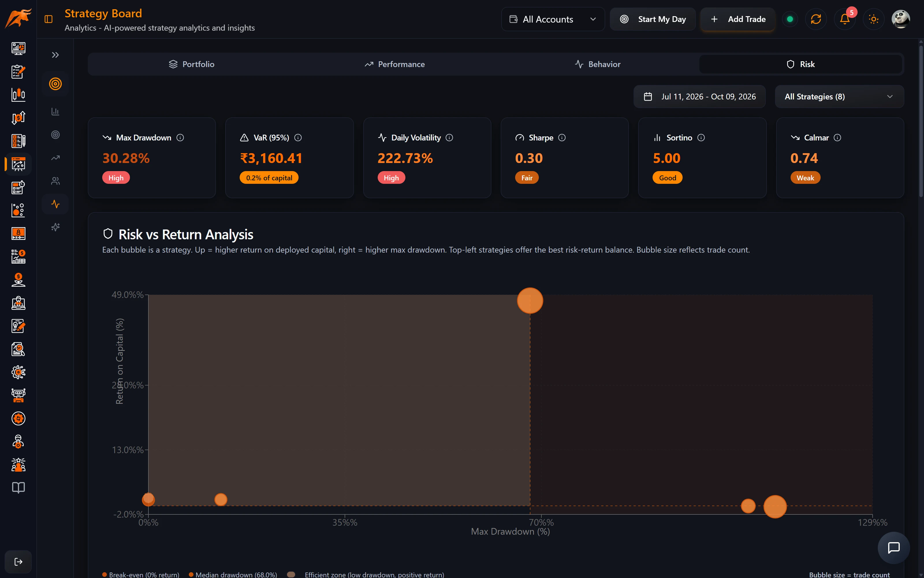924x578 pixels.
Task: Open the user profile avatar
Action: (901, 19)
